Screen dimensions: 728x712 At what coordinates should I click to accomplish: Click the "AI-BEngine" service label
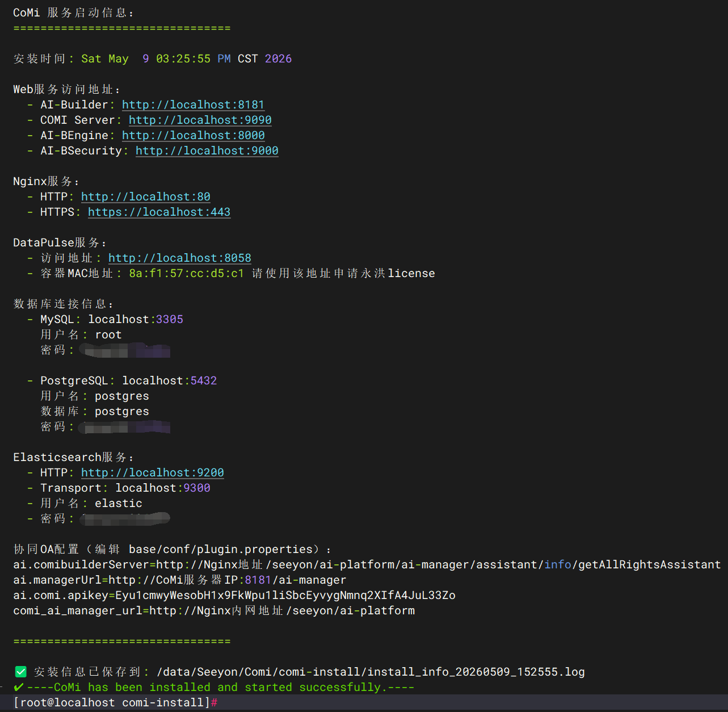(x=74, y=135)
